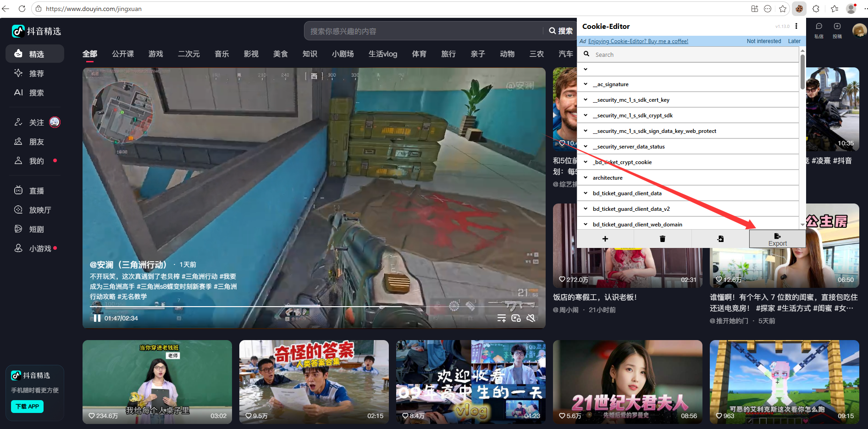Select the 二次元 category tab

point(189,54)
